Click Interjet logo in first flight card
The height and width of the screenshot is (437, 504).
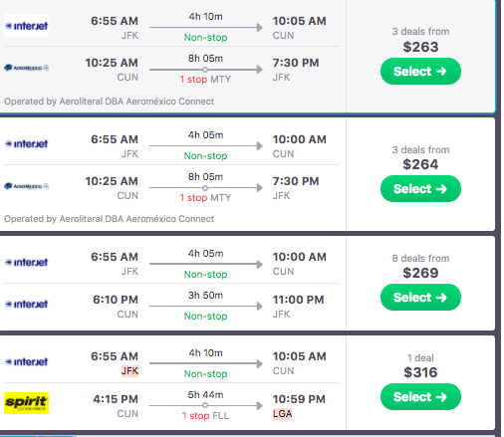[27, 26]
